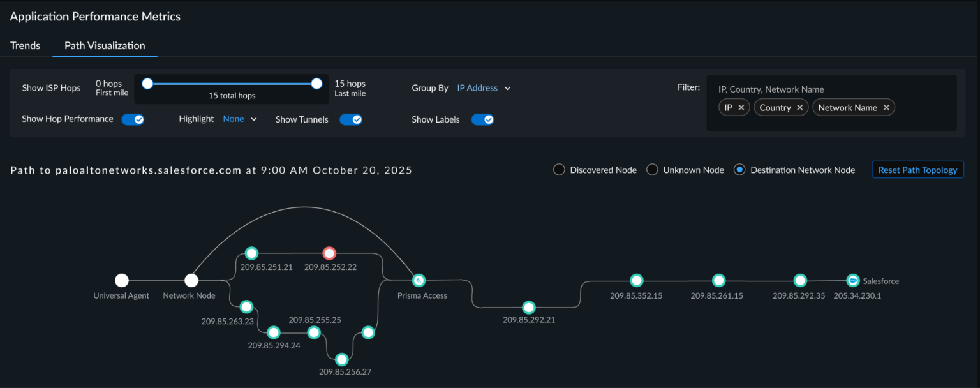Click the Prisma Access label
980x388 pixels.
point(422,296)
